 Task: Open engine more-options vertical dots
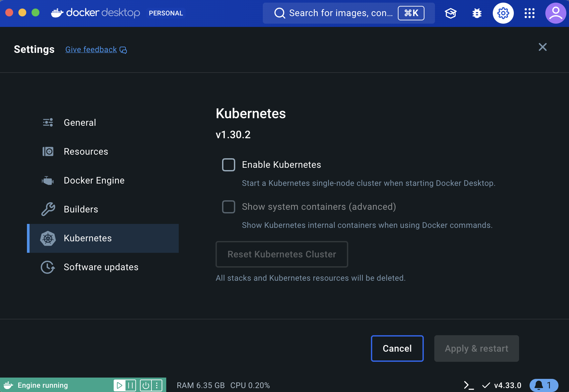pyautogui.click(x=157, y=385)
